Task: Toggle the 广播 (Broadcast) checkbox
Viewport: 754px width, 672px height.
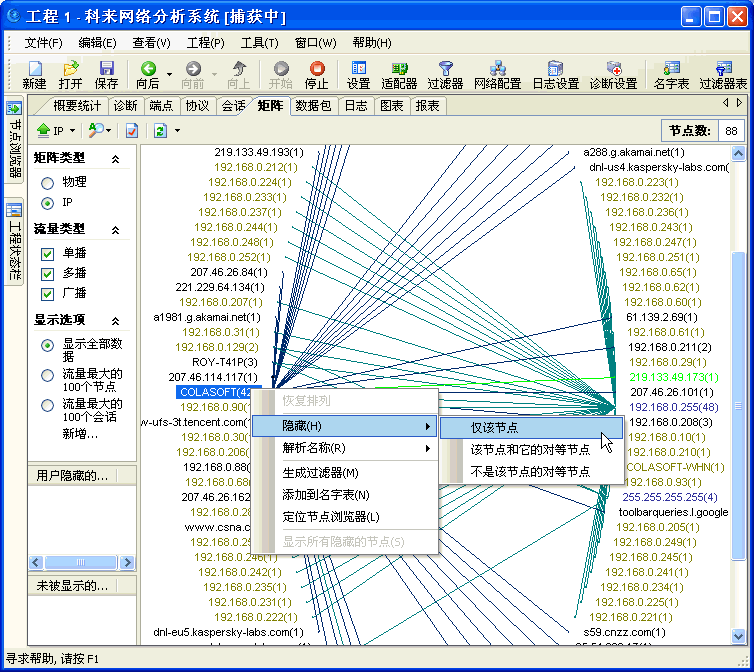Action: pyautogui.click(x=48, y=294)
